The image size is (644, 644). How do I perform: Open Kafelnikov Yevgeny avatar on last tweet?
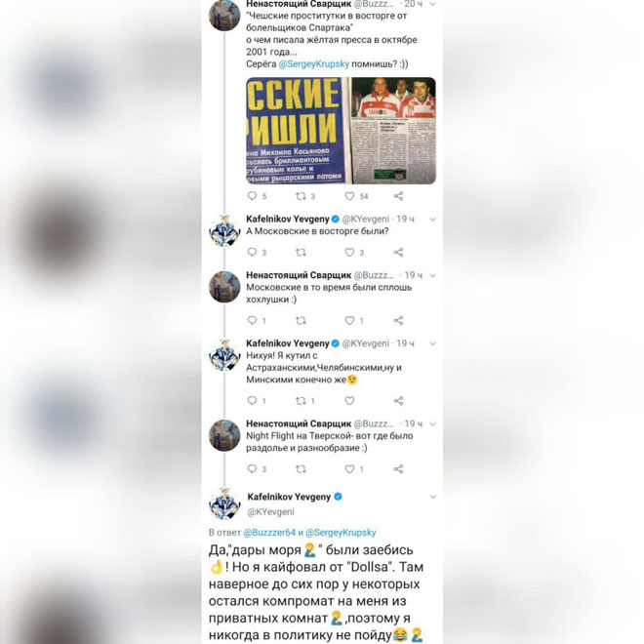tap(224, 503)
